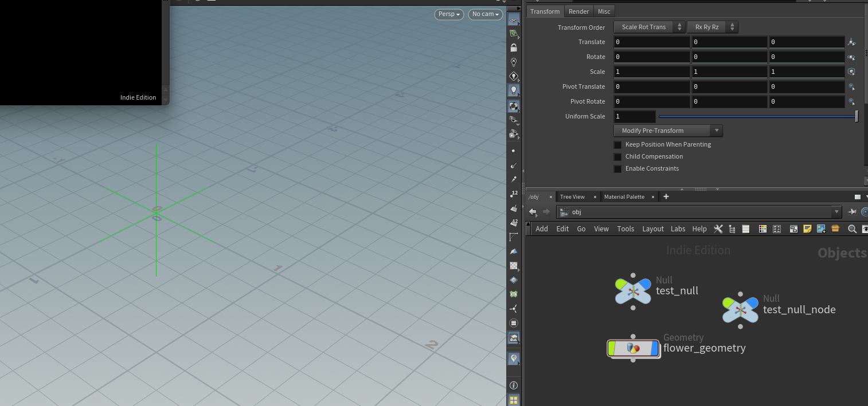The image size is (868, 406).
Task: Click the find node magnifier icon
Action: tap(852, 229)
